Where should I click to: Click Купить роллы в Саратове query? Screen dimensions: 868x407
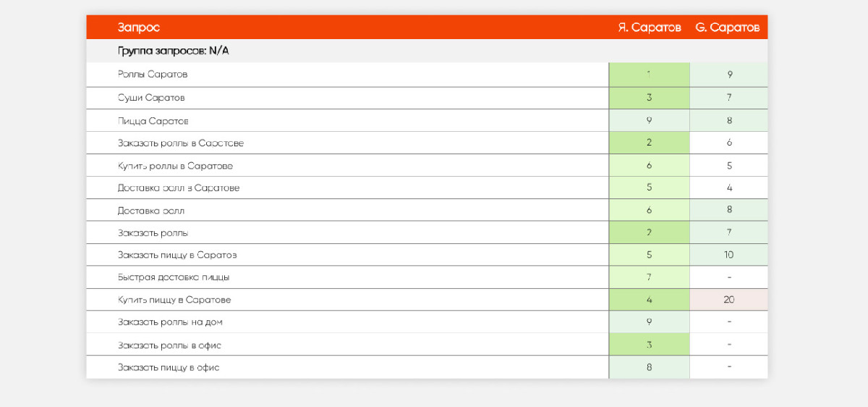pyautogui.click(x=175, y=166)
